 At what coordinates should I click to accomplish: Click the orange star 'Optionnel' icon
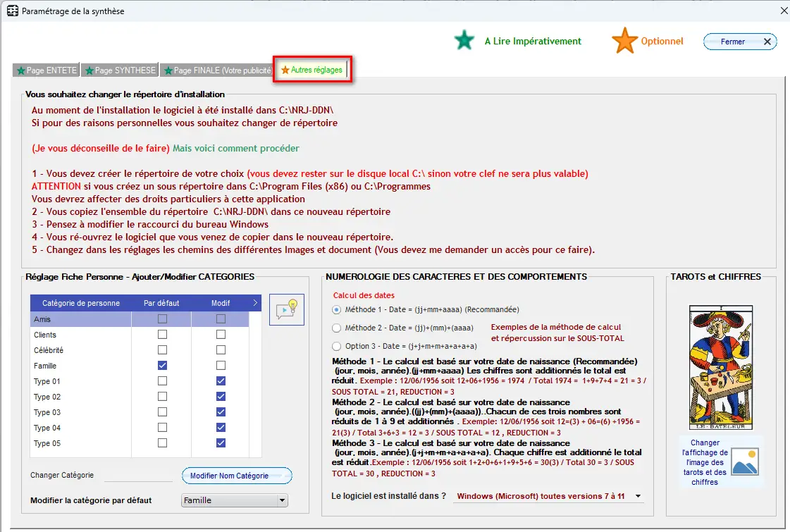(624, 41)
